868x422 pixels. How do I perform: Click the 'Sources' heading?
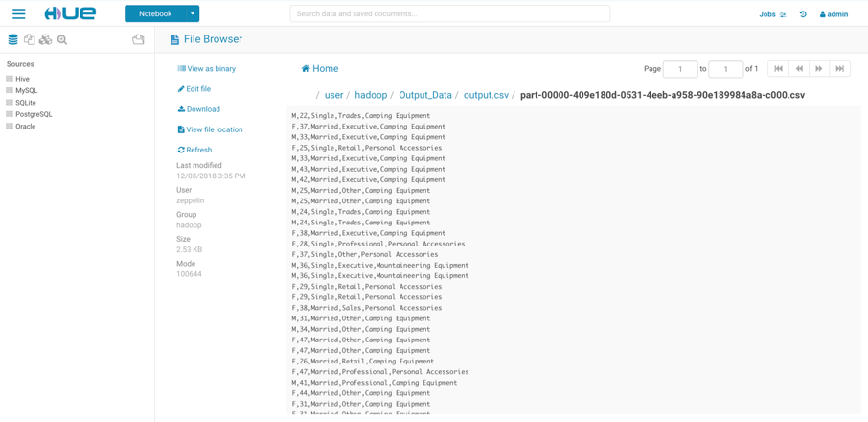[x=20, y=64]
